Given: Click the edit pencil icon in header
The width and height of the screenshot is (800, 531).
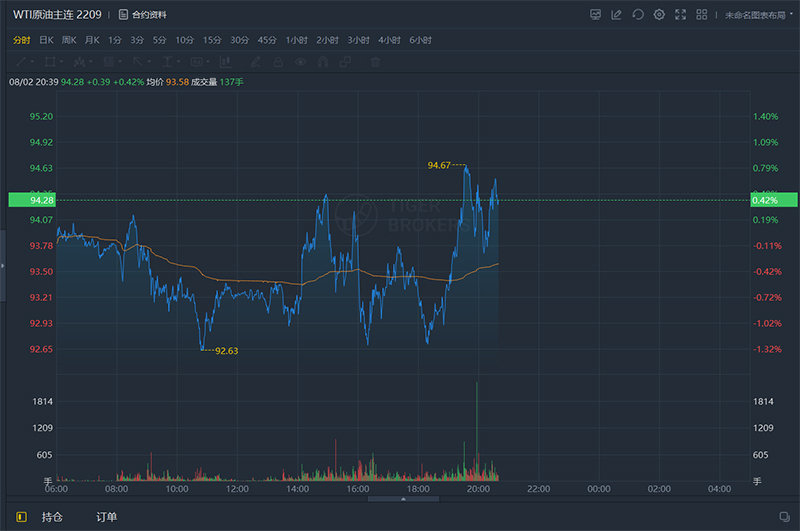Looking at the screenshot, I should coord(616,15).
